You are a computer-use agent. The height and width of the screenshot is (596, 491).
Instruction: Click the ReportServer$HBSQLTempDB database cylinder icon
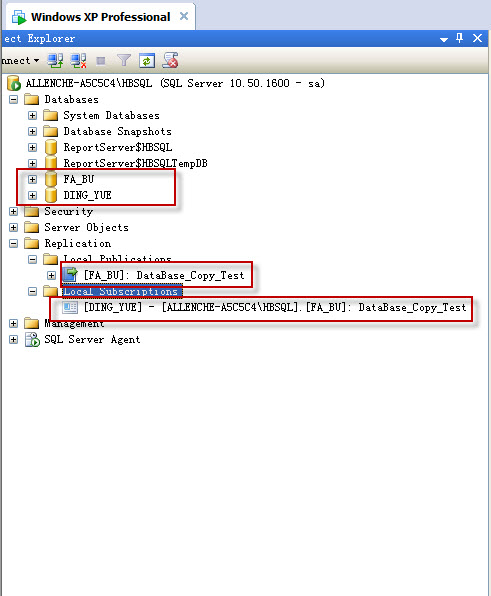[x=51, y=163]
